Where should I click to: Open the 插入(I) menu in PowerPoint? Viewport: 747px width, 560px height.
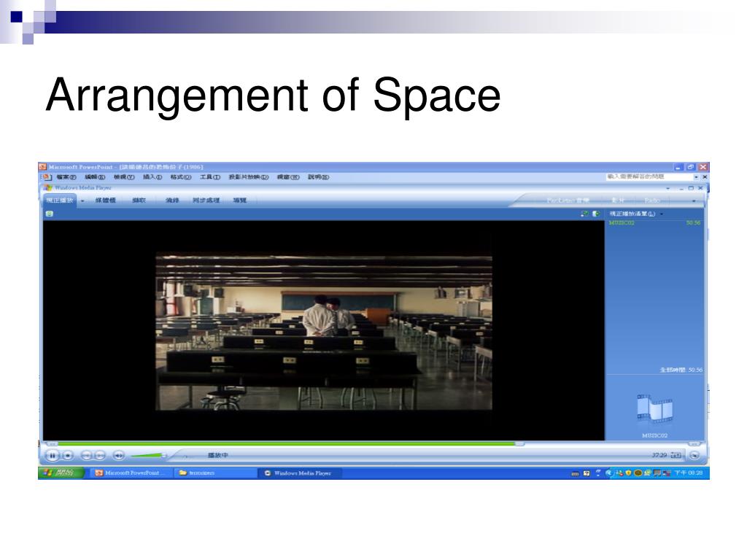152,177
